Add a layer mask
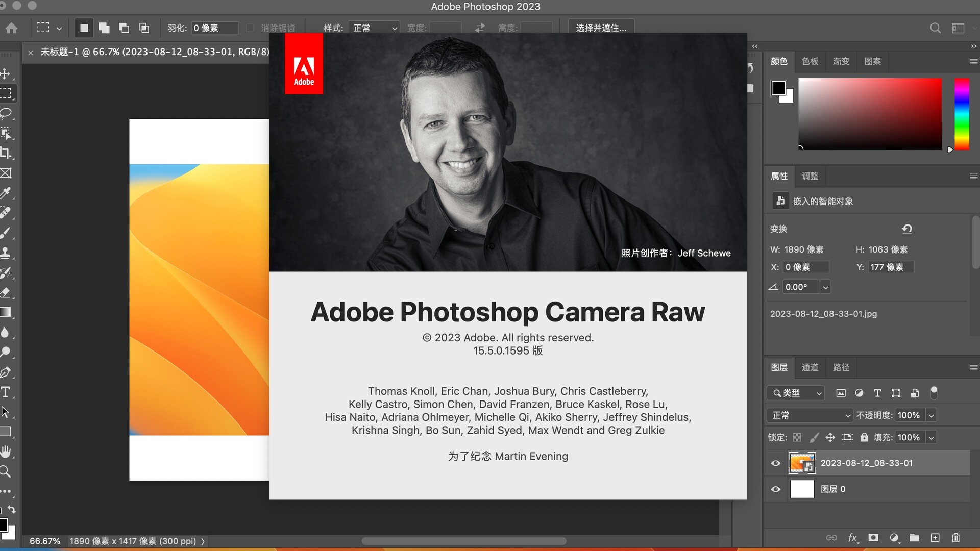Image resolution: width=980 pixels, height=551 pixels. (x=873, y=538)
